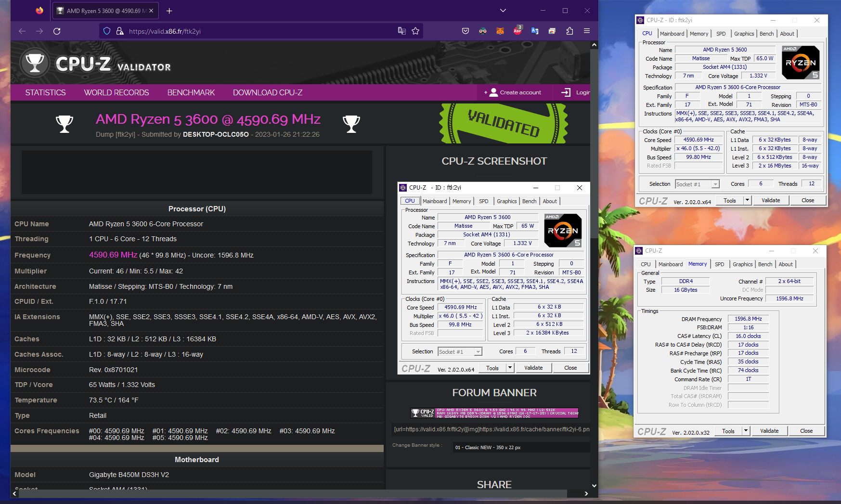The image size is (841, 504).
Task: Reload the page with the refresh icon
Action: point(57,31)
